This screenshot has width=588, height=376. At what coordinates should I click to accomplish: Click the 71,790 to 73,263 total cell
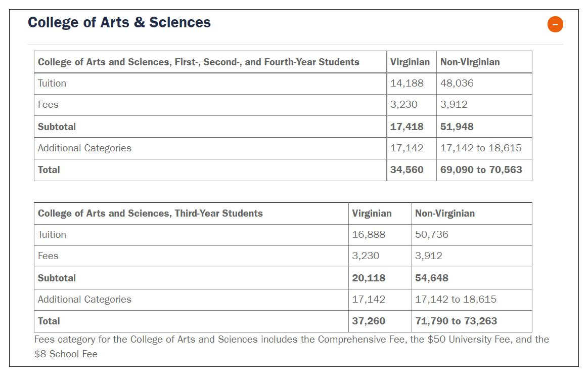(456, 321)
